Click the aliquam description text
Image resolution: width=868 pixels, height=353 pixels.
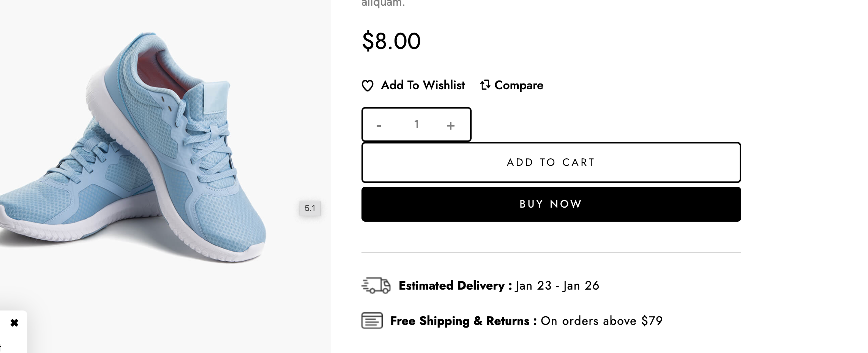[383, 3]
